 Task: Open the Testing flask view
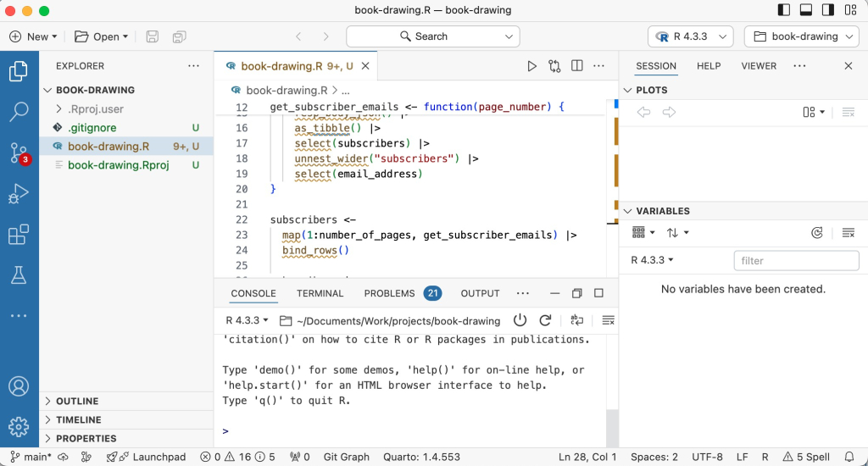click(x=19, y=275)
